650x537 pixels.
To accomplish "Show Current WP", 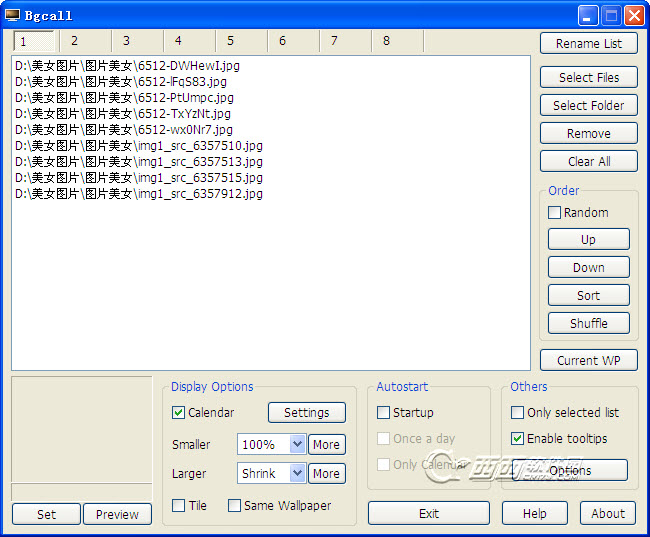I will coord(589,360).
